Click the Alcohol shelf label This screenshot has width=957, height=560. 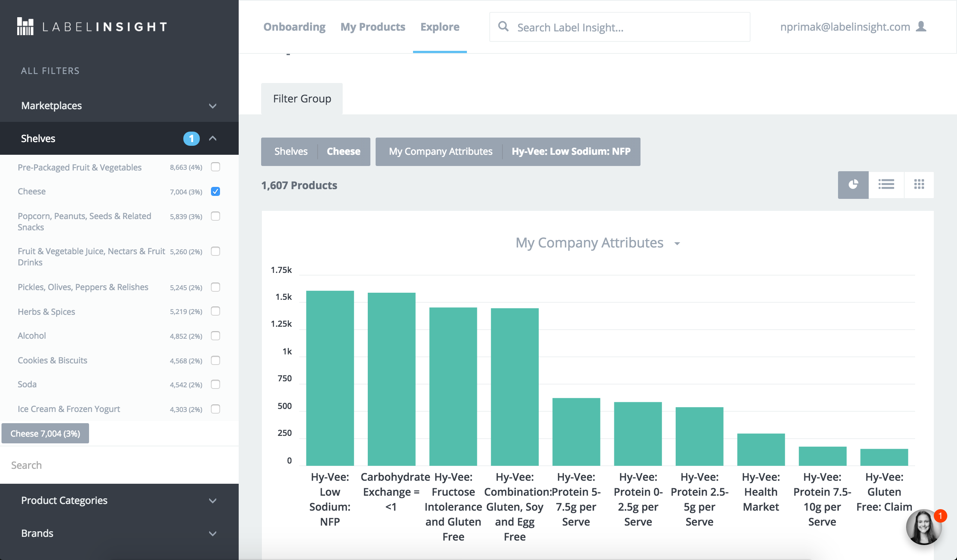coord(31,336)
